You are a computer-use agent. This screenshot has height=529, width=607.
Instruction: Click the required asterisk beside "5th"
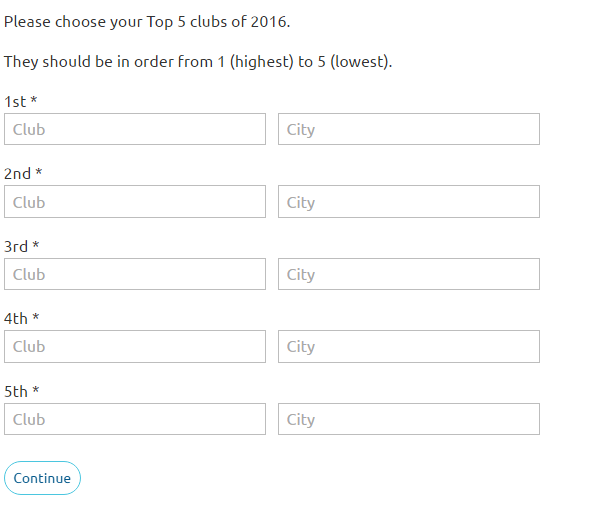pyautogui.click(x=36, y=391)
